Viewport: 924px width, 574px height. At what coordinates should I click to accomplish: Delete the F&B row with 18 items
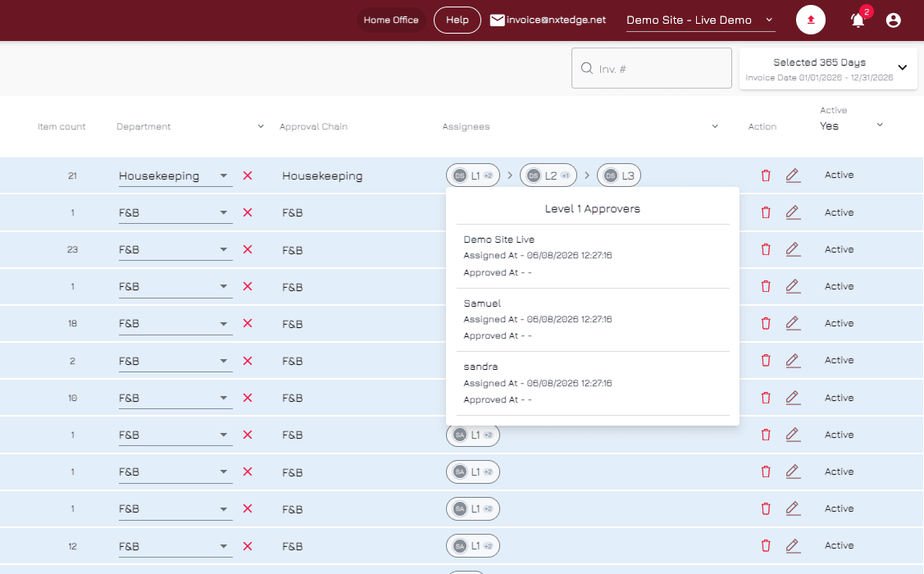[766, 324]
